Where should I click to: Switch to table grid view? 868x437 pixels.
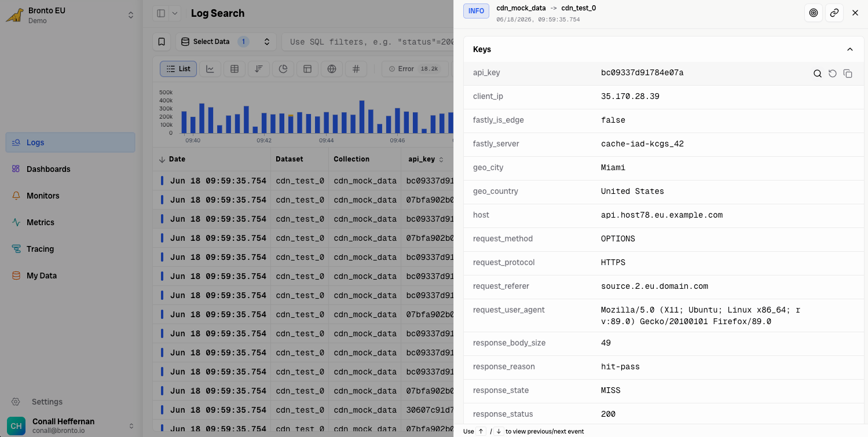(235, 69)
